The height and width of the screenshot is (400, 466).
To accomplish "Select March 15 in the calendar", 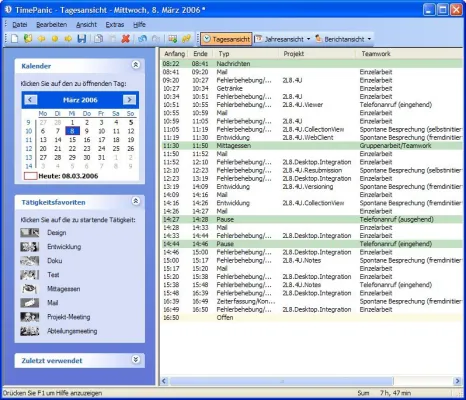I will [72, 140].
